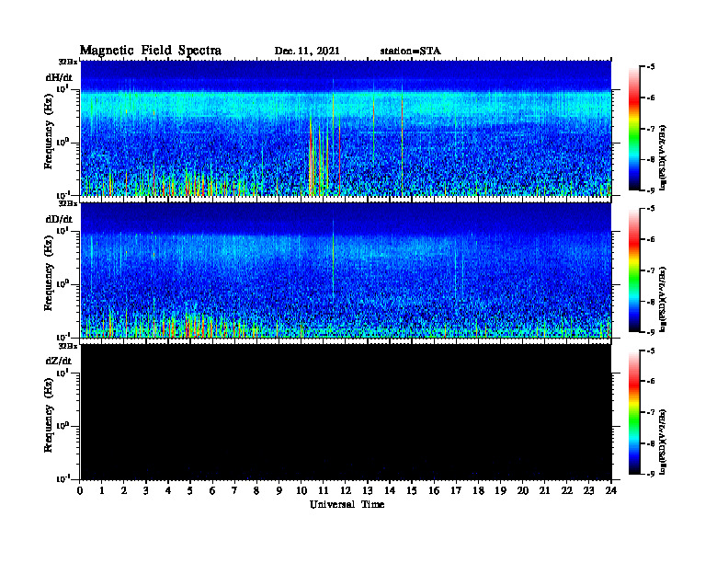The image size is (728, 563).
Task: Click hour tick label "12" on time axis
Action: (x=346, y=491)
